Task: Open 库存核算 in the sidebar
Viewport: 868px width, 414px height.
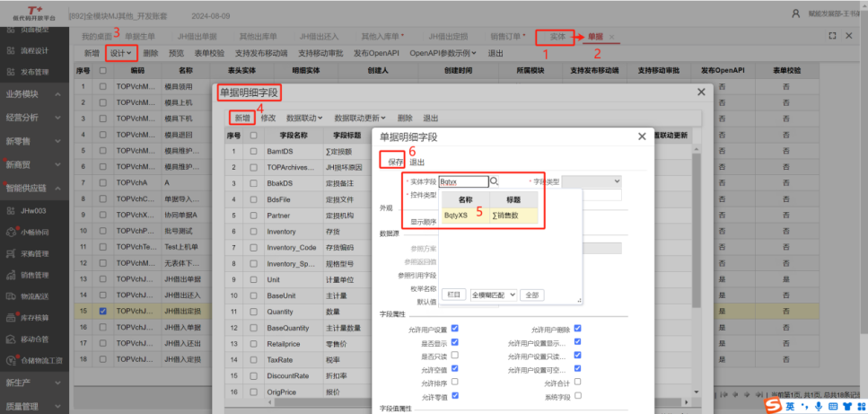Action: pos(35,318)
